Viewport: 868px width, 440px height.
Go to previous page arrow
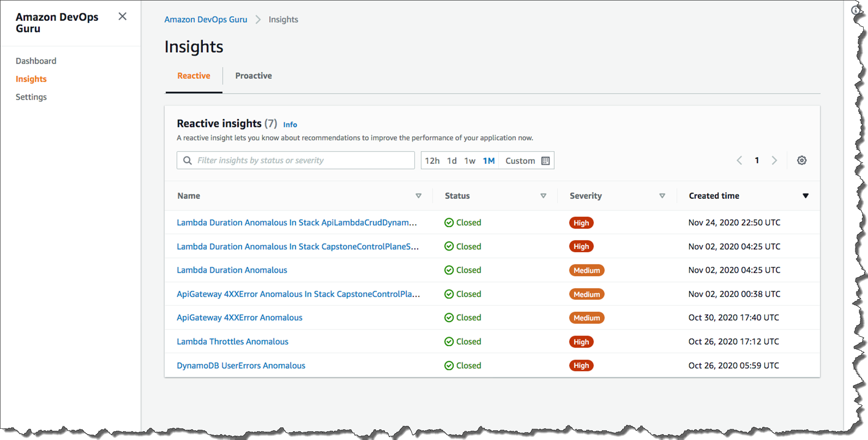pyautogui.click(x=739, y=160)
